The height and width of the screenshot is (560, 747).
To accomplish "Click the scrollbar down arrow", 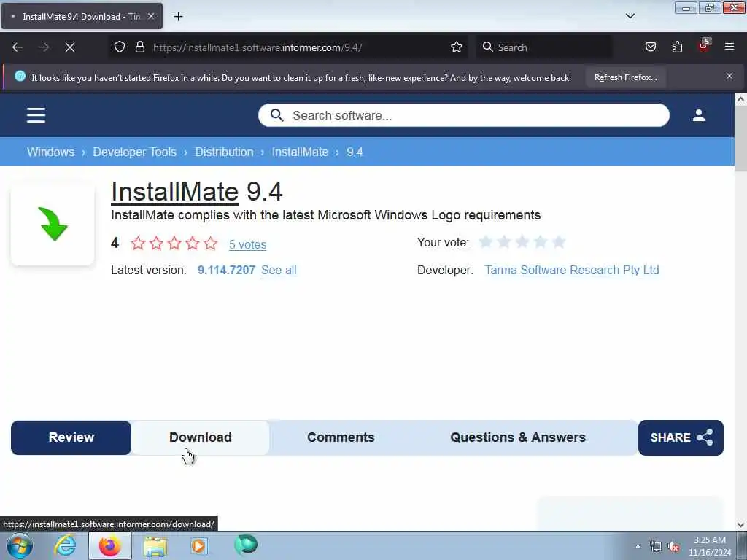I will coord(740,525).
